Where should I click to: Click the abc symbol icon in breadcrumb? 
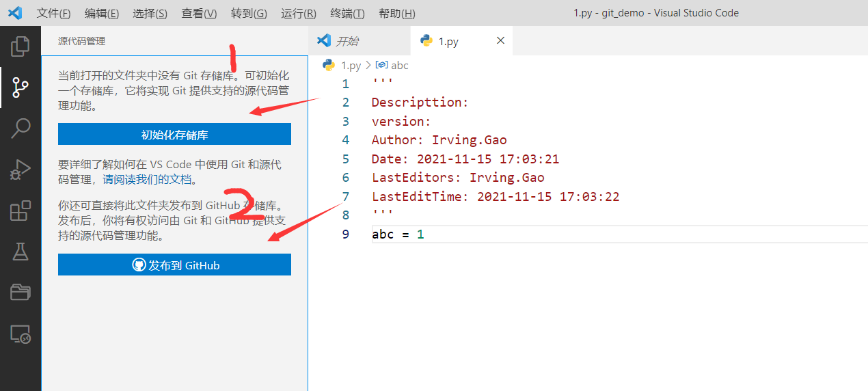coord(381,65)
